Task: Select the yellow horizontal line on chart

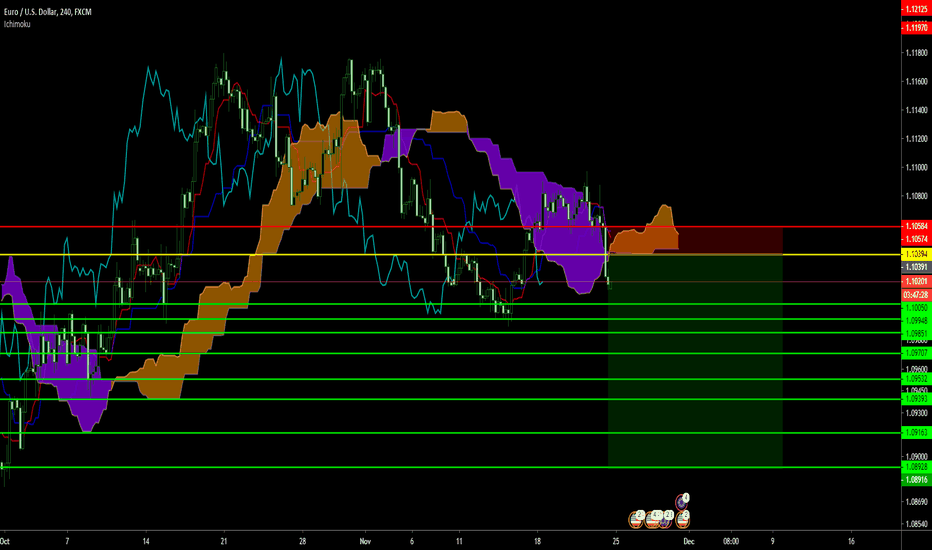Action: click(300, 255)
